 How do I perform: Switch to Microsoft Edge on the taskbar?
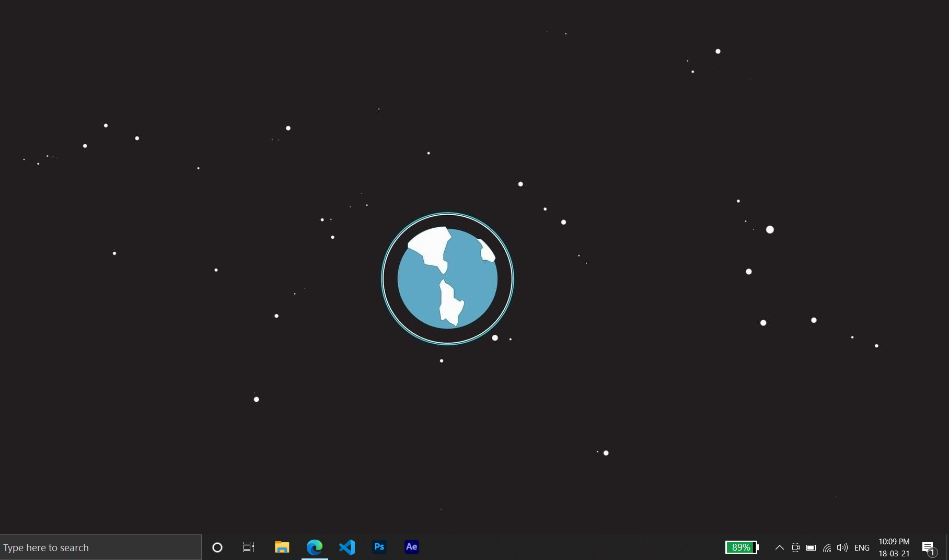[x=315, y=547]
